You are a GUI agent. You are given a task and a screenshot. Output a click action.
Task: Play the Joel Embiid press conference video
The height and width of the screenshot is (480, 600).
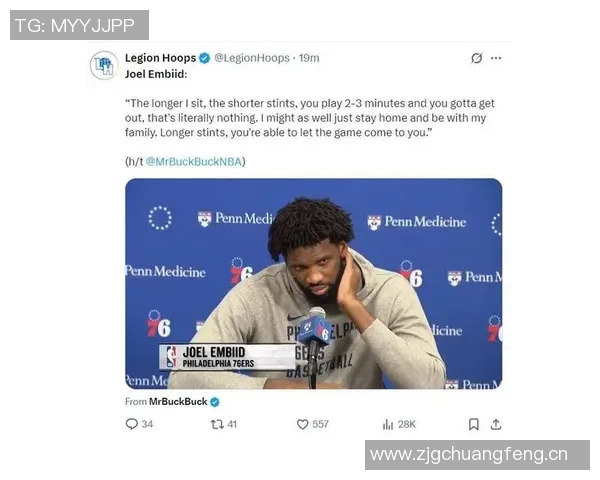pyautogui.click(x=313, y=284)
